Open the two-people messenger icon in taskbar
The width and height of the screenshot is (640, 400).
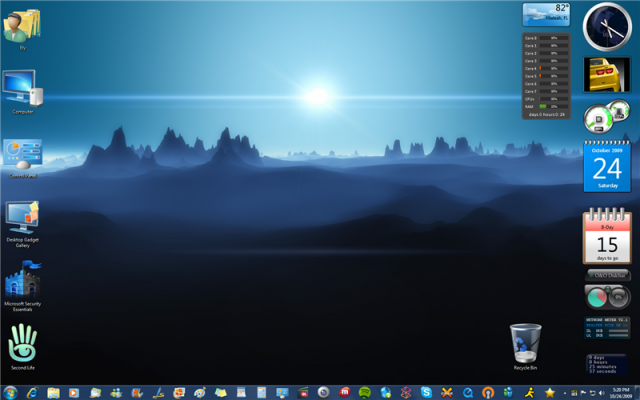[508, 393]
